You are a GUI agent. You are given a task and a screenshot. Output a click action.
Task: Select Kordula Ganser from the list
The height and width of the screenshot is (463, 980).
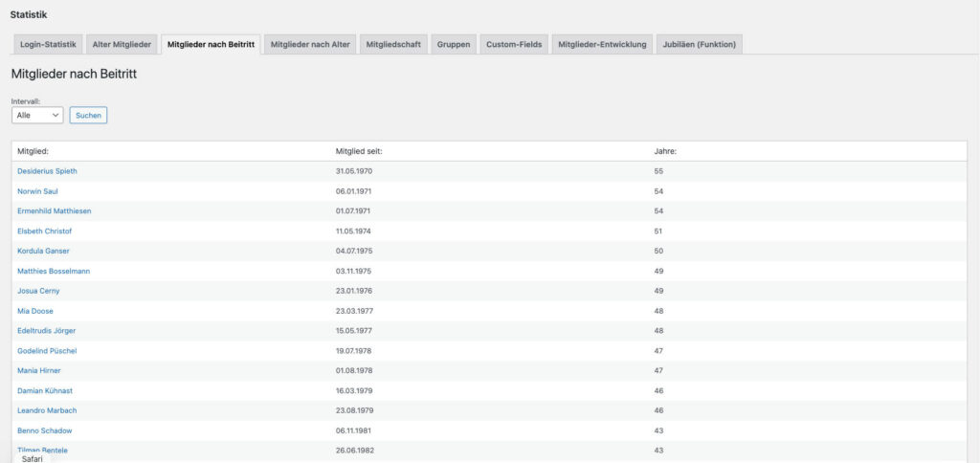tap(43, 251)
